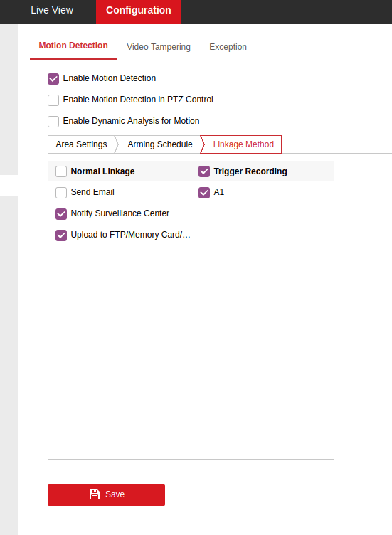This screenshot has height=535, width=392.
Task: Uncheck Notify Surveillance Center
Action: (x=61, y=214)
